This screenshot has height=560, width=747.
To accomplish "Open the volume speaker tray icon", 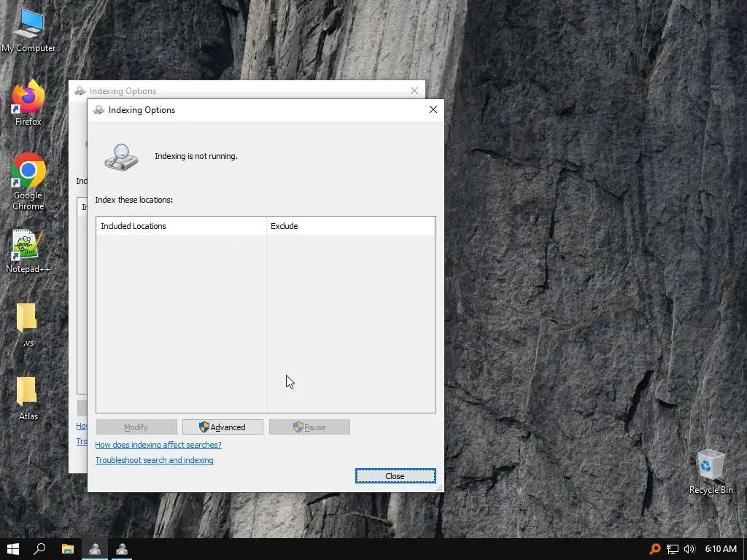I will 689,549.
